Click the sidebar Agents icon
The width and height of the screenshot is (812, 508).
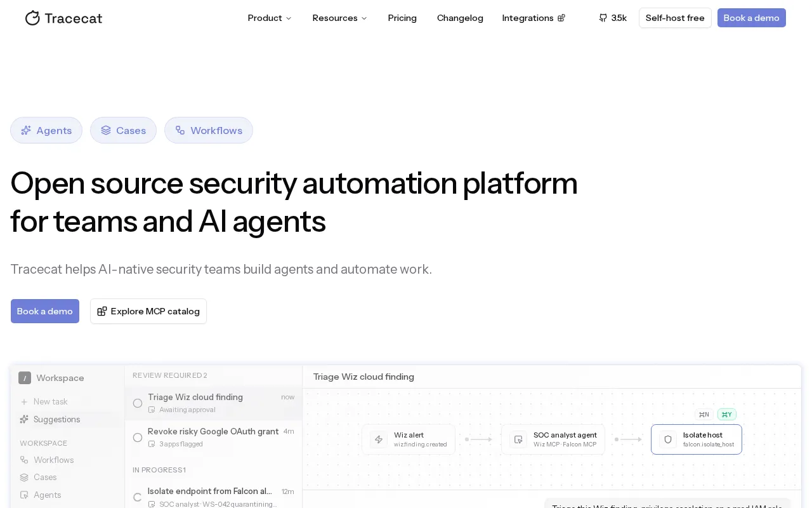pyautogui.click(x=24, y=495)
